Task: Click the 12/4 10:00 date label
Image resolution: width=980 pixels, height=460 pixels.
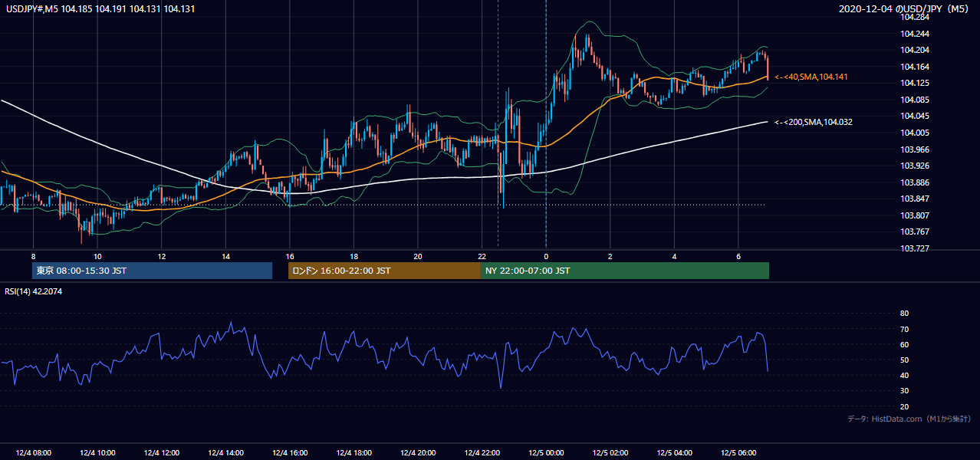Action: point(97,453)
